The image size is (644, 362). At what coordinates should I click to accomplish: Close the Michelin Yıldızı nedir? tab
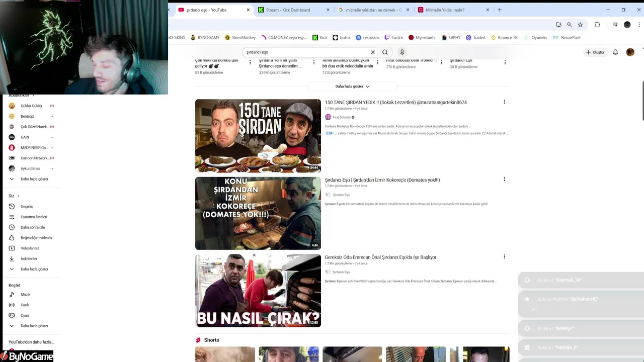pos(488,10)
